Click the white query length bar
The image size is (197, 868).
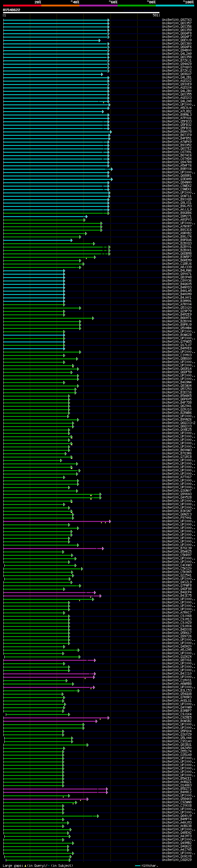pyautogui.click(x=81, y=12)
